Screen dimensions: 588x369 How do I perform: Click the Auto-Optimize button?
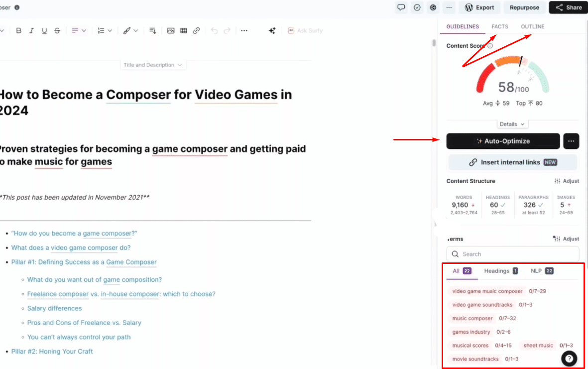(503, 141)
